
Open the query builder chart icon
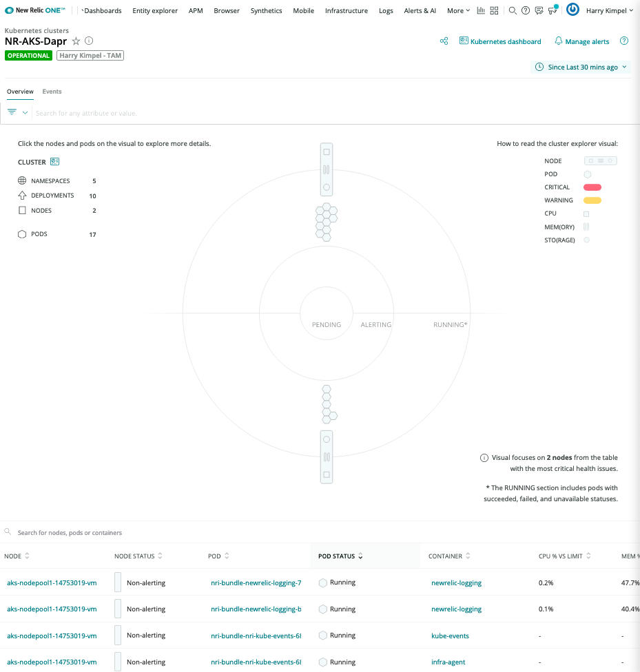(x=481, y=10)
